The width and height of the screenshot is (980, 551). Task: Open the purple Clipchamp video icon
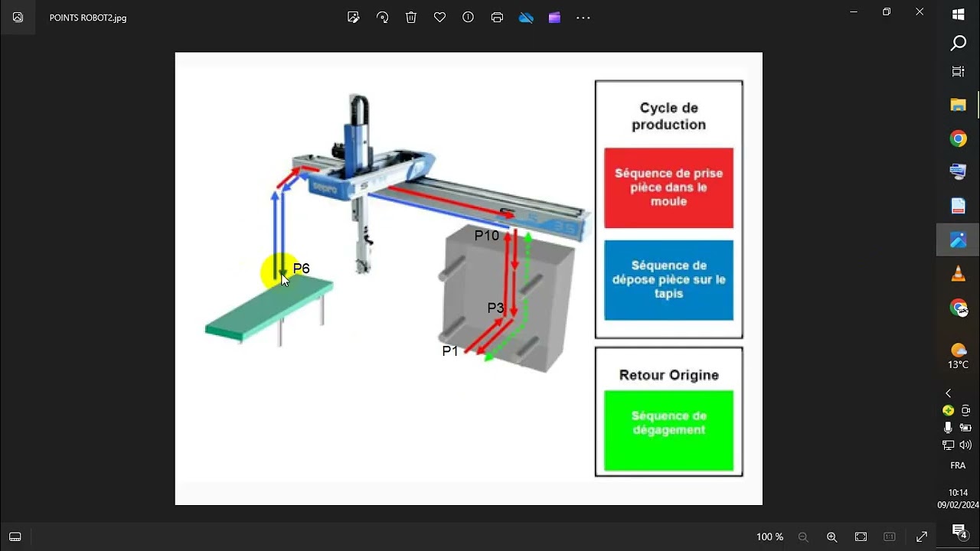click(554, 17)
